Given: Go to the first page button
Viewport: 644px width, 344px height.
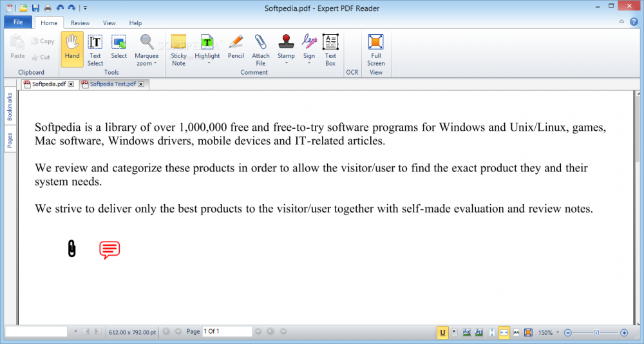Looking at the screenshot, I should 166,331.
